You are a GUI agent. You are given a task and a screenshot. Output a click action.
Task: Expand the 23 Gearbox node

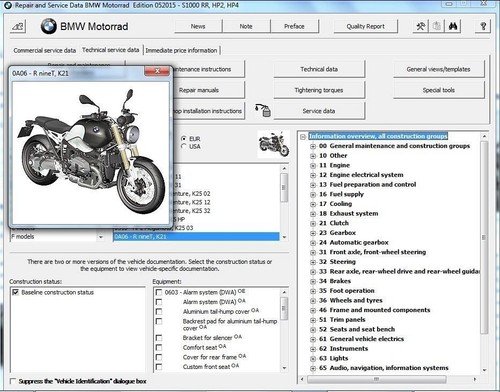coord(313,233)
